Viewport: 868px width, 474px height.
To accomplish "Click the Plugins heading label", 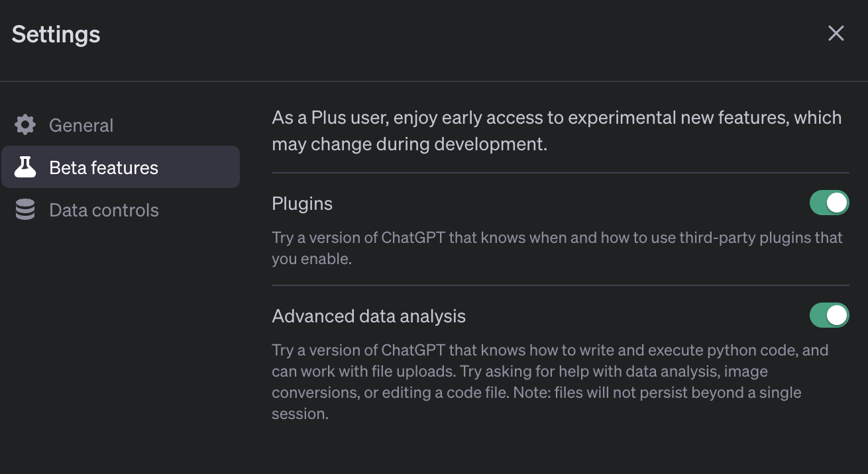I will 302,203.
